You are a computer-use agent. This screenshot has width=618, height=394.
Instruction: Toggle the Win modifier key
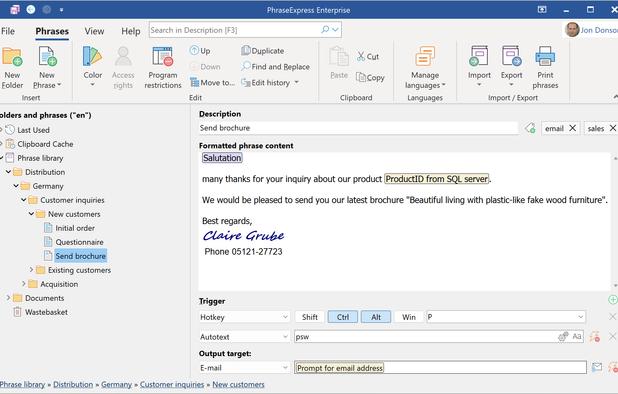tap(409, 317)
